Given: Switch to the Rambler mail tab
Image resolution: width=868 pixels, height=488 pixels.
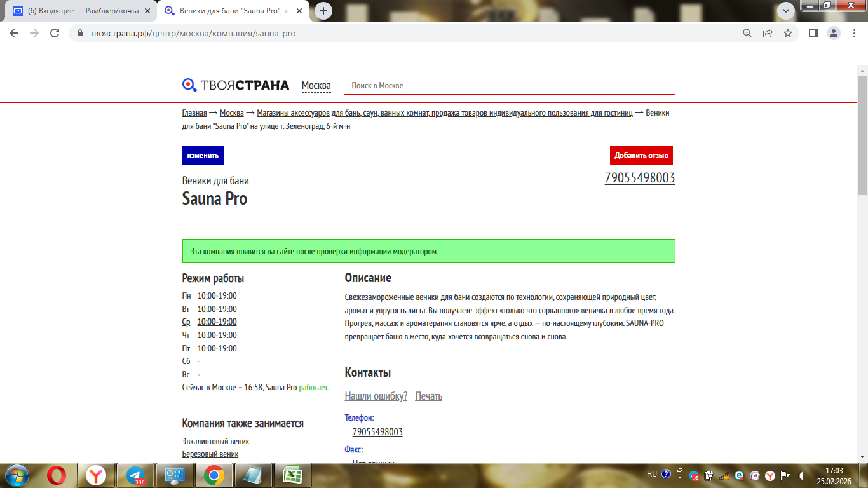Looking at the screenshot, I should point(81,11).
